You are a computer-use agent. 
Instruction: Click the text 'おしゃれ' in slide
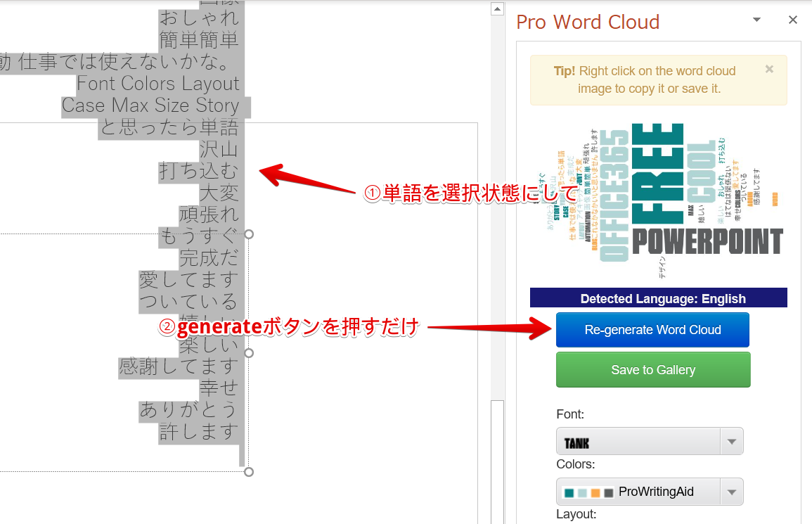point(199,18)
